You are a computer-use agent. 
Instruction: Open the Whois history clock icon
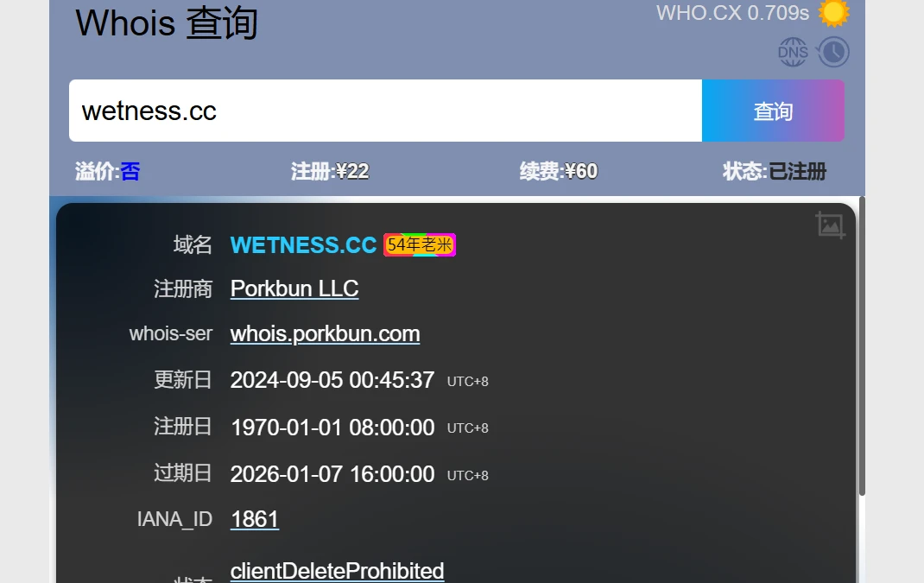click(x=833, y=52)
